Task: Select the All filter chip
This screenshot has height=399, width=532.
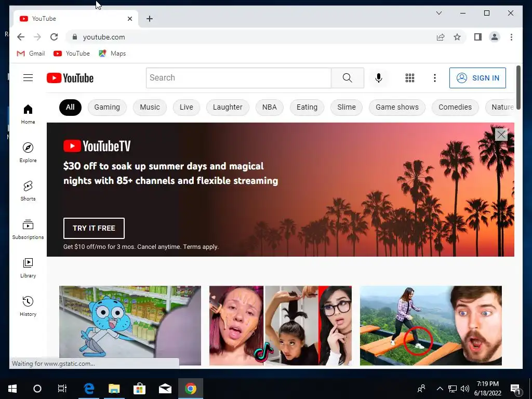Action: (x=70, y=107)
